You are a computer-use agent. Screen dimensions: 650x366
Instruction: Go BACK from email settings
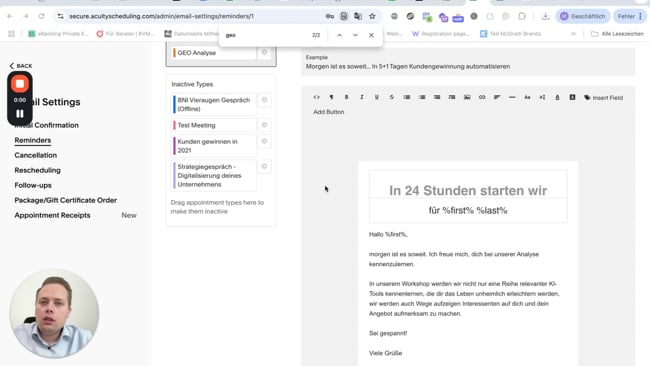pyautogui.click(x=21, y=66)
